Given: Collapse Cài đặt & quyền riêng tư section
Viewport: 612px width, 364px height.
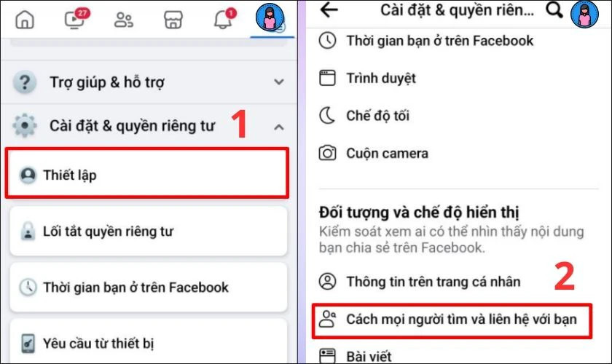Looking at the screenshot, I should point(149,126).
